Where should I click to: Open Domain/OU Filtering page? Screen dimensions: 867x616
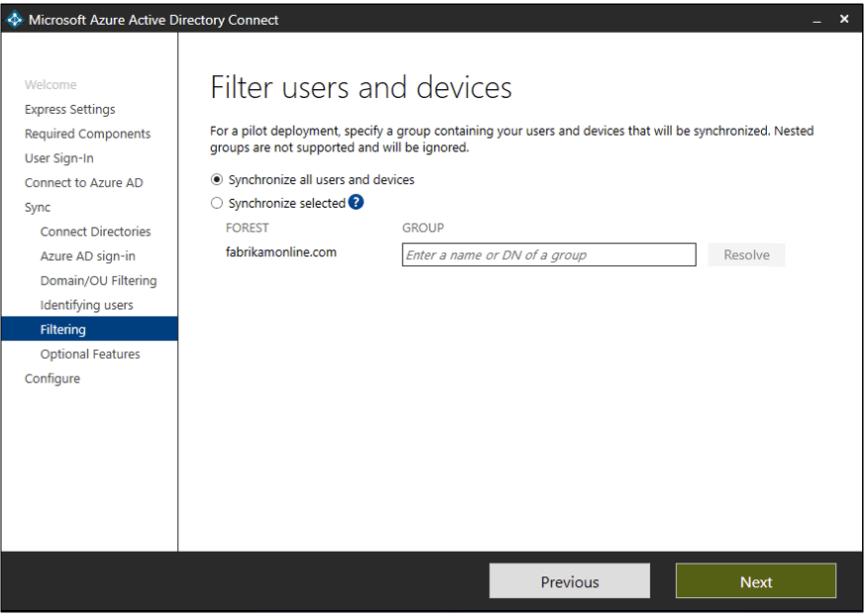pyautogui.click(x=98, y=281)
